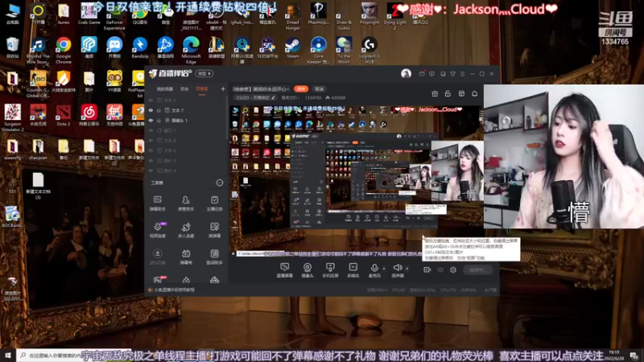Switch to the 我的场景 tab
This screenshot has height=362, width=644.
165,89
